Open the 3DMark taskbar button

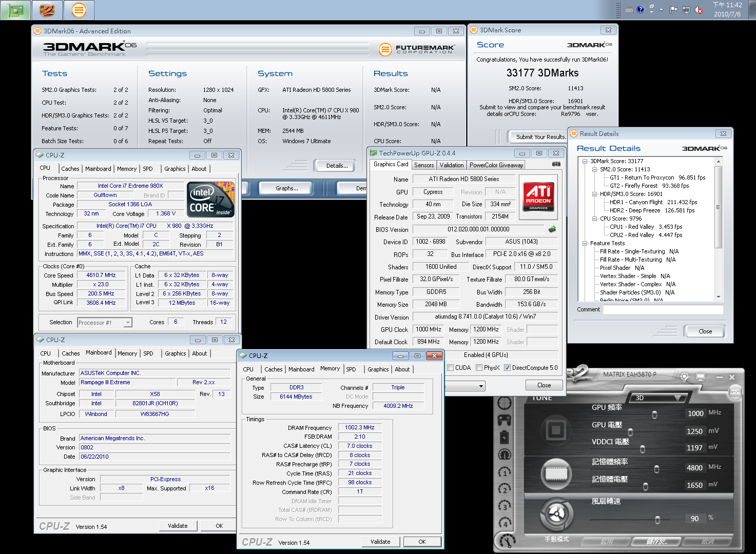click(79, 10)
